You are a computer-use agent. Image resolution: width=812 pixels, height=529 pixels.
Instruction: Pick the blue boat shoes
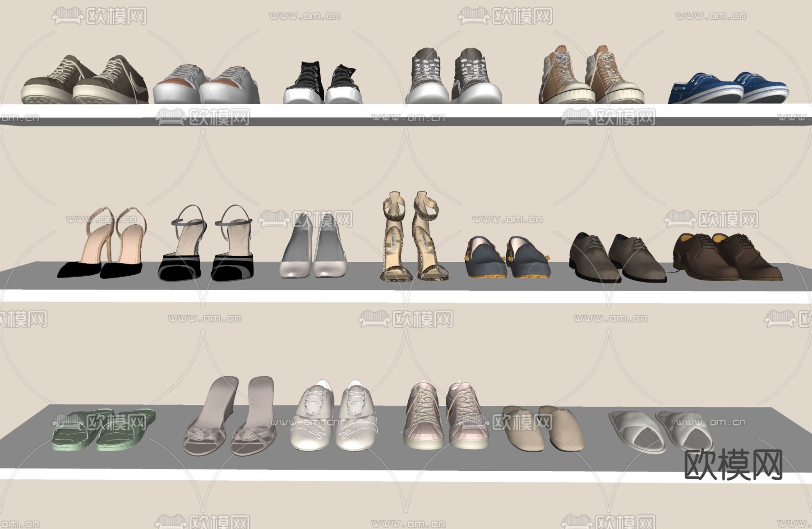tap(728, 88)
